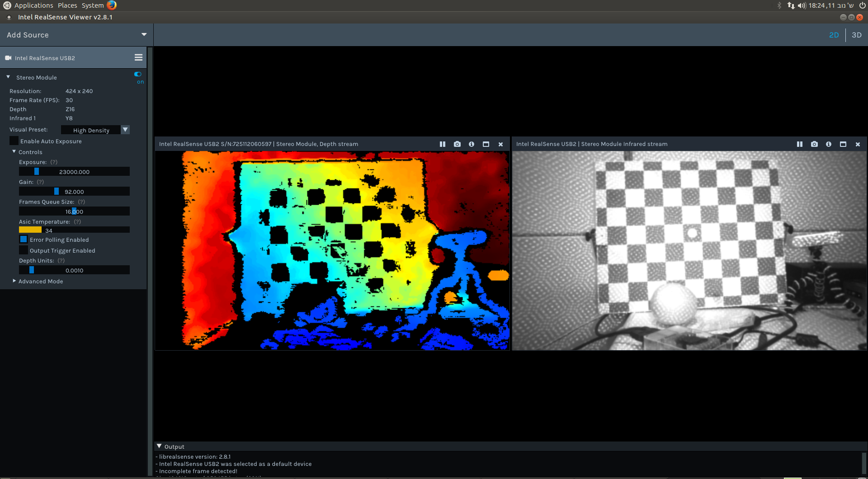This screenshot has width=868, height=479.
Task: Toggle the Stereo Module off
Action: pos(138,74)
